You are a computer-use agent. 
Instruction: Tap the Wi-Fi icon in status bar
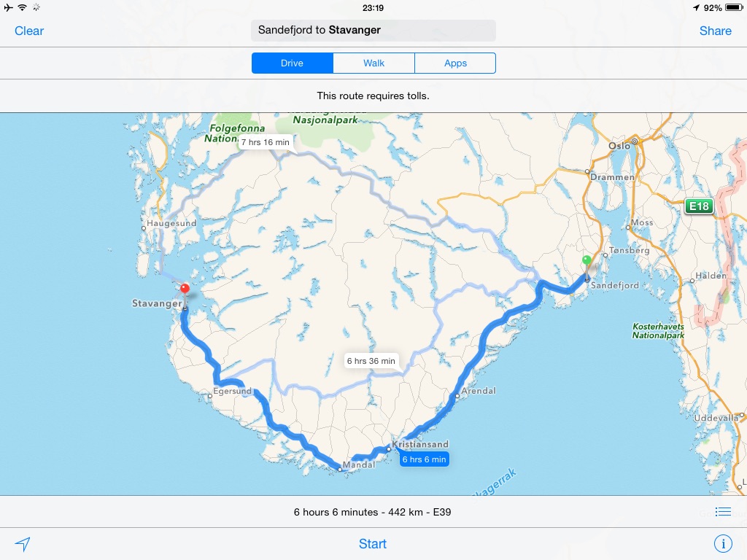(22, 7)
